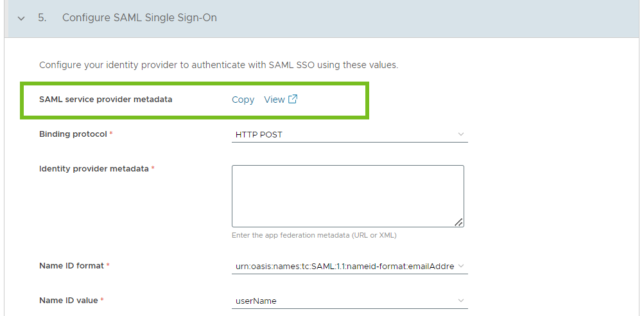Copy the SAML service provider metadata

tap(243, 100)
